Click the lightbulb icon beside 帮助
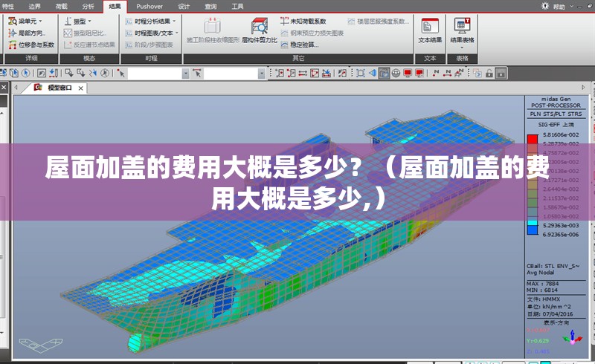 (545, 6)
